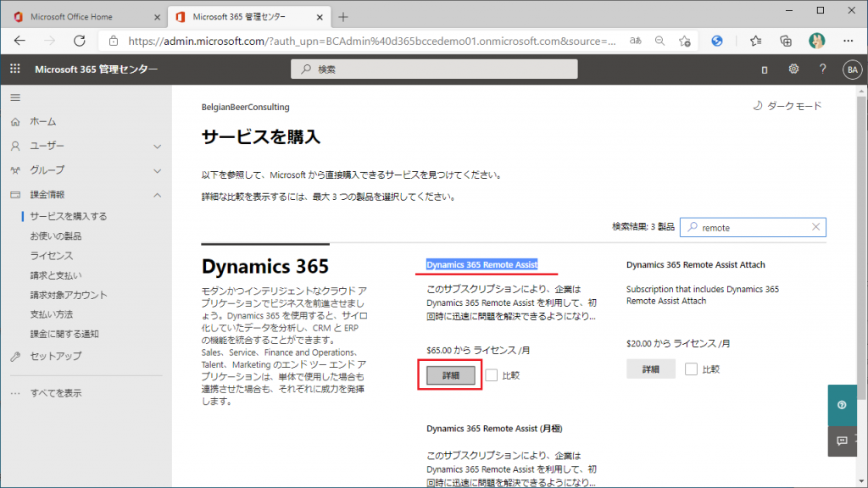Open the browser favorites list icon
Viewport: 868px width, 488px height.
click(x=755, y=41)
